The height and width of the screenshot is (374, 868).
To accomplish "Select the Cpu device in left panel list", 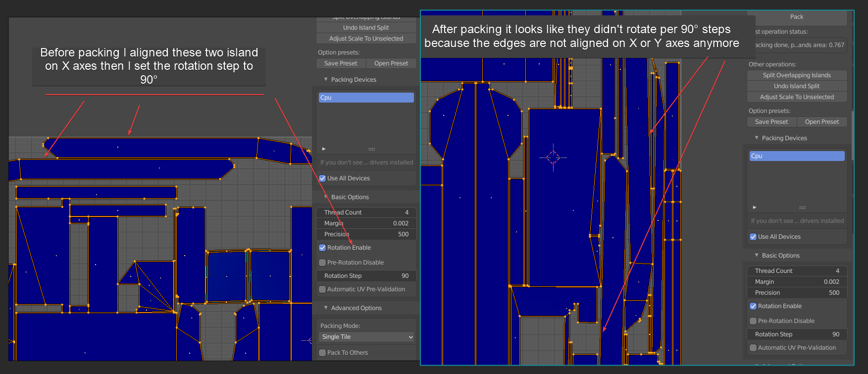I will click(x=366, y=98).
